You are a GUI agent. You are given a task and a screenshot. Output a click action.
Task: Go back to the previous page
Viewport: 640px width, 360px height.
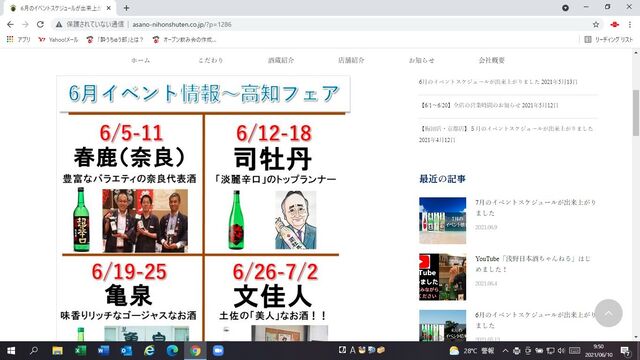(10, 24)
